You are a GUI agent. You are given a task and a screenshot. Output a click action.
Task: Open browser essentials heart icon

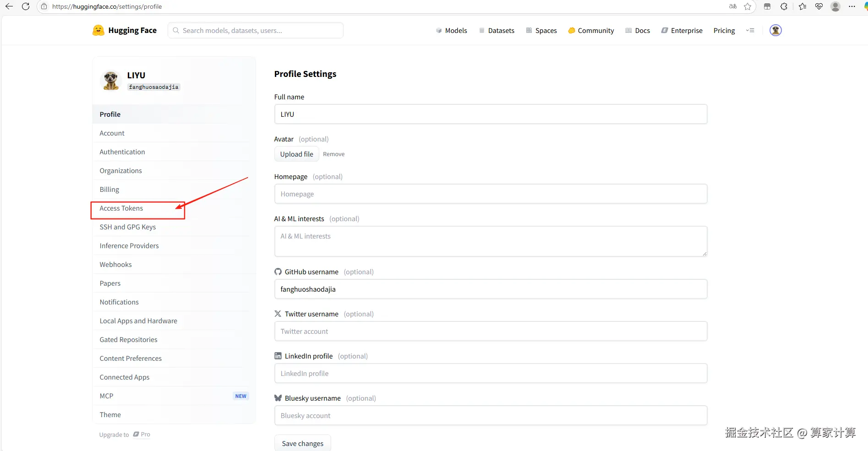pos(819,6)
